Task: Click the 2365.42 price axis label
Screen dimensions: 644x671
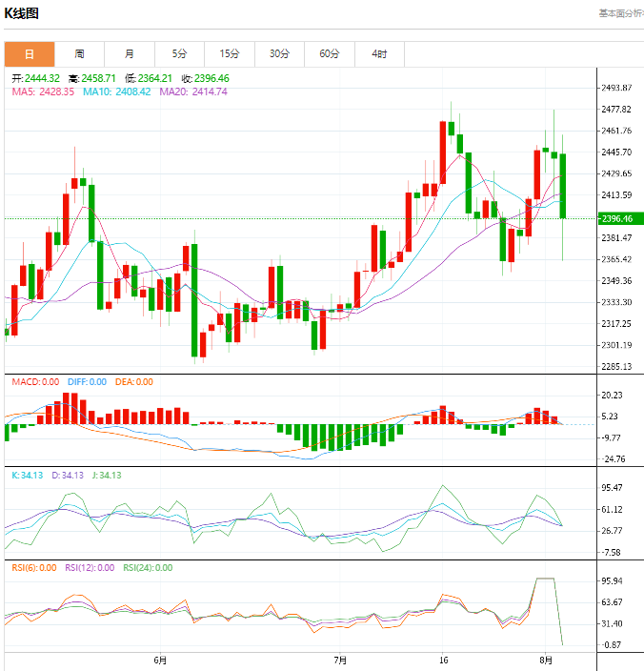Action: [x=616, y=259]
